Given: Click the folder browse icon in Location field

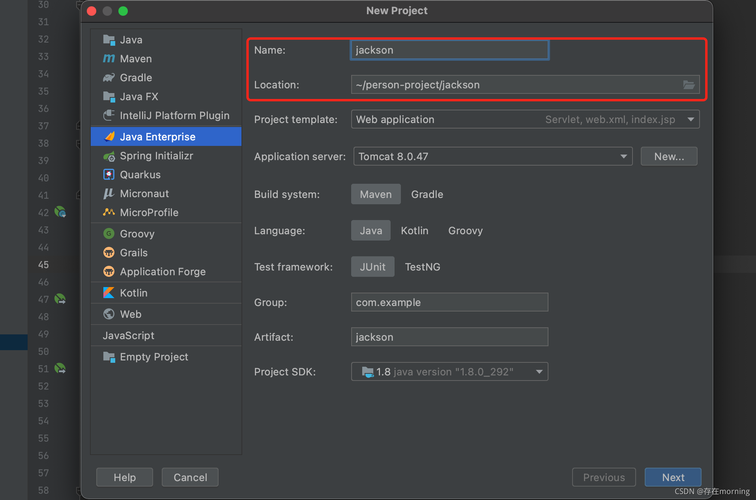Looking at the screenshot, I should [x=689, y=85].
